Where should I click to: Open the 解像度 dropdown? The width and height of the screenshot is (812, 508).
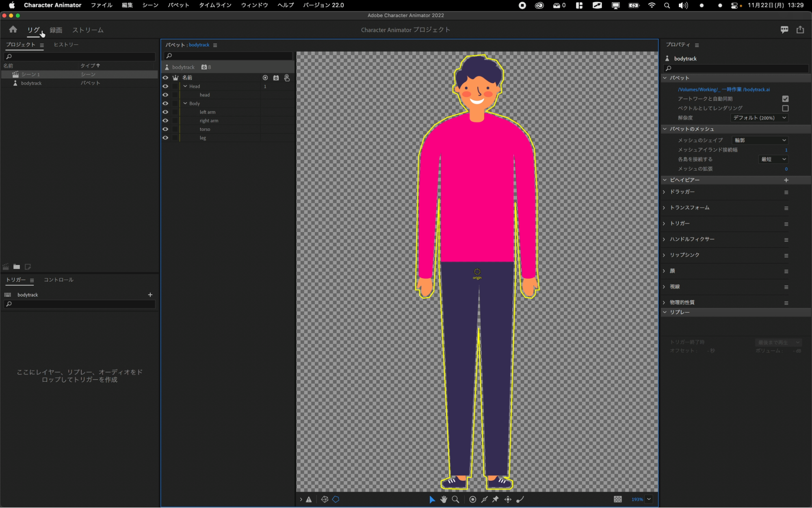click(759, 118)
